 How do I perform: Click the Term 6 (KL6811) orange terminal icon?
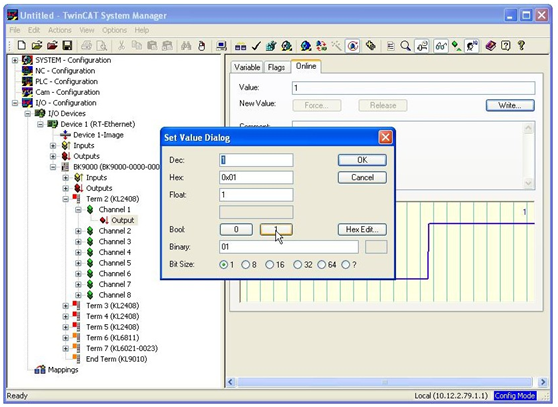pyautogui.click(x=76, y=338)
